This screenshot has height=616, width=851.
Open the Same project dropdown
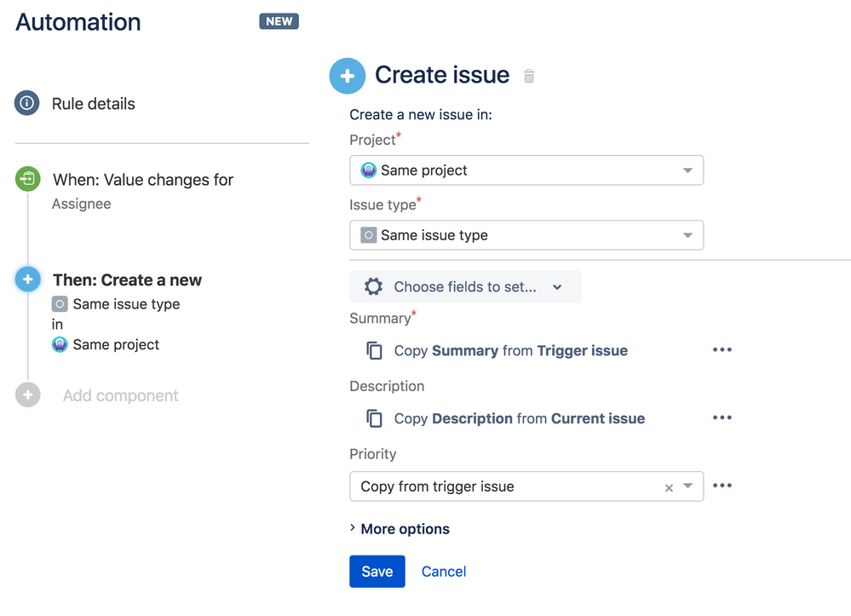tap(692, 170)
